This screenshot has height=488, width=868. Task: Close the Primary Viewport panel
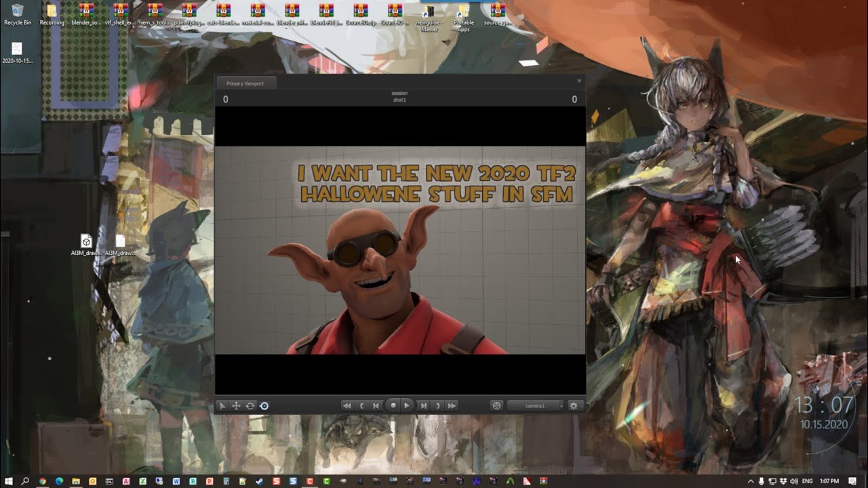(579, 81)
